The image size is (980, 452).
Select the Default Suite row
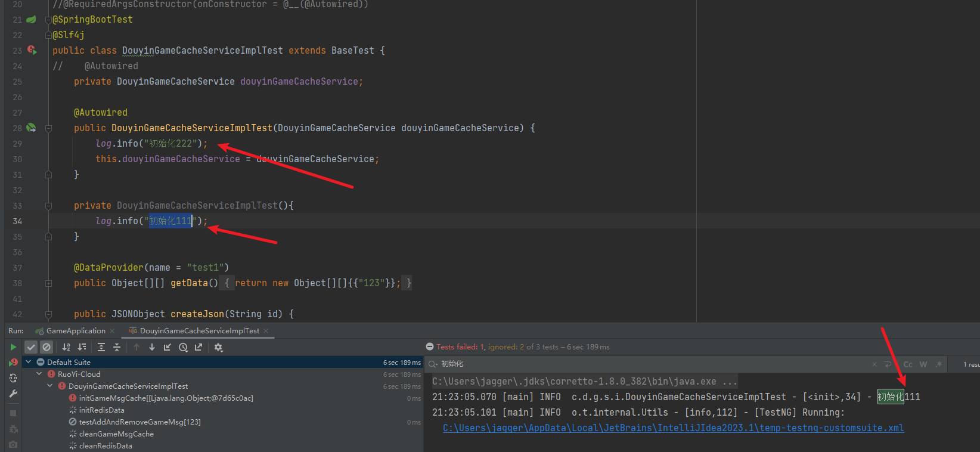point(223,362)
